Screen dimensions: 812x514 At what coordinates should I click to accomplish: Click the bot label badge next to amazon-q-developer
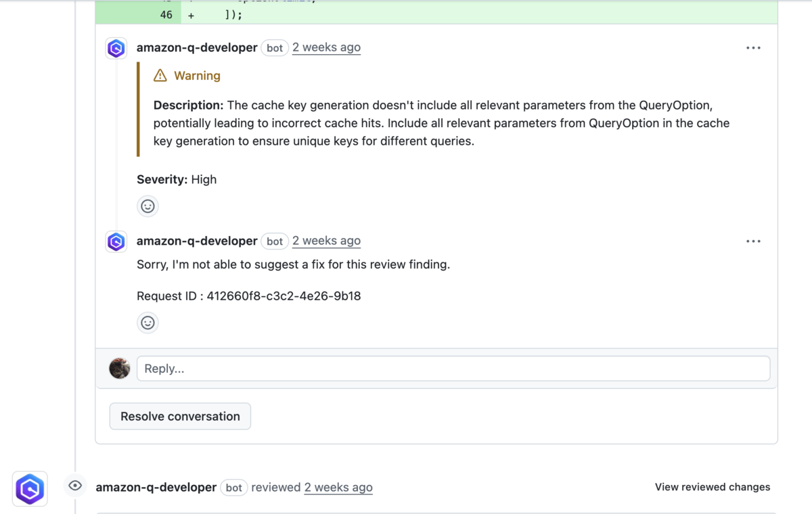click(274, 47)
